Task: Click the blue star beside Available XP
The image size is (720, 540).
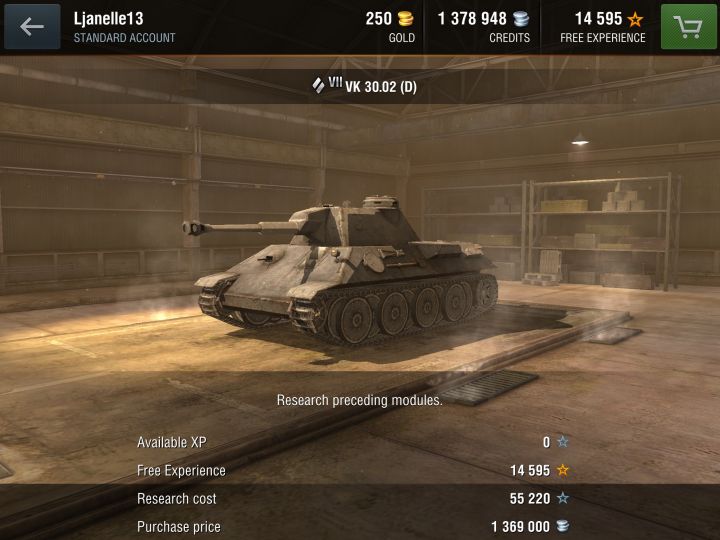Action: 562,442
